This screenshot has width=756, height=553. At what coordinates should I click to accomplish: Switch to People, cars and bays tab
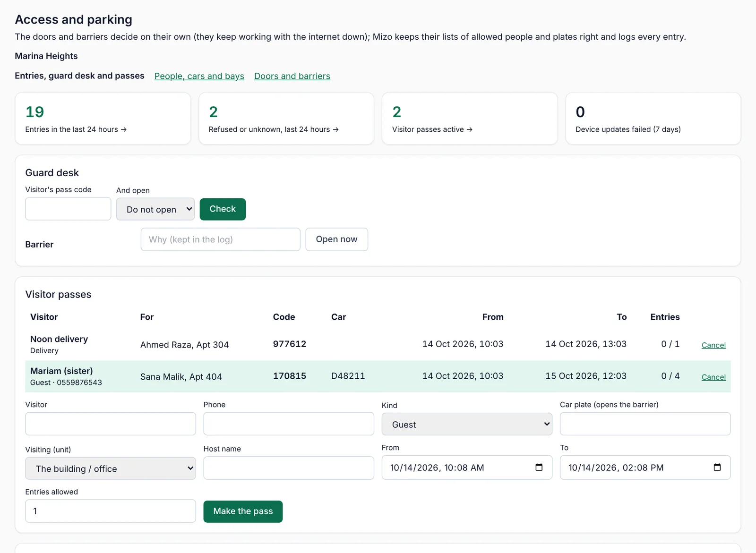point(199,76)
